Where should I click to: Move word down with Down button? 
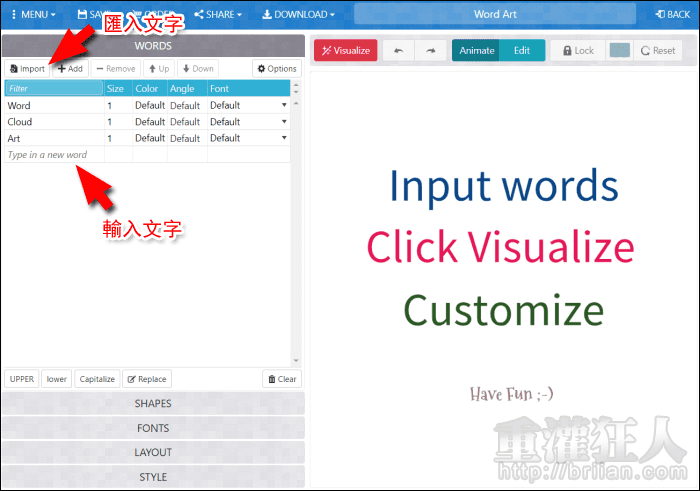click(x=198, y=69)
